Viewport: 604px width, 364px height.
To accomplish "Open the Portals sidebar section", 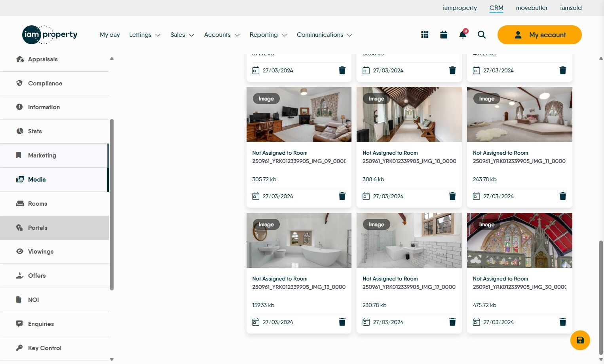I will click(x=55, y=228).
